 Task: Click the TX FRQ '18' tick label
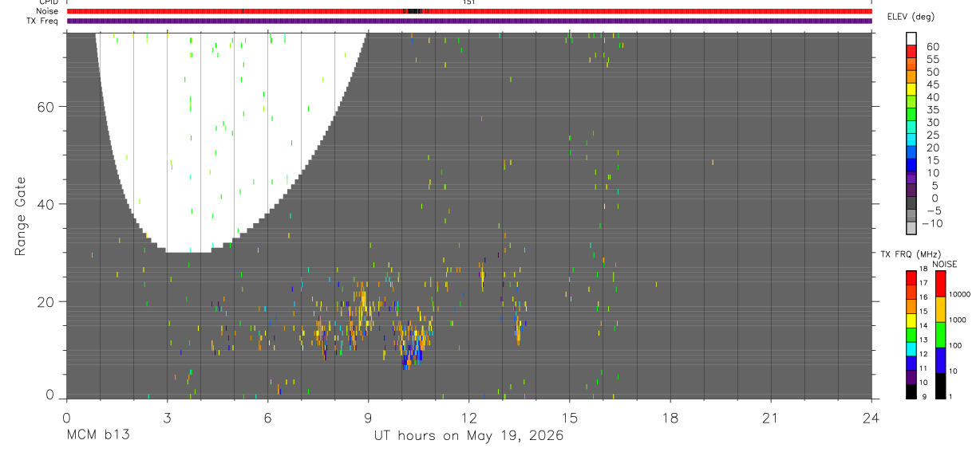coord(923,269)
